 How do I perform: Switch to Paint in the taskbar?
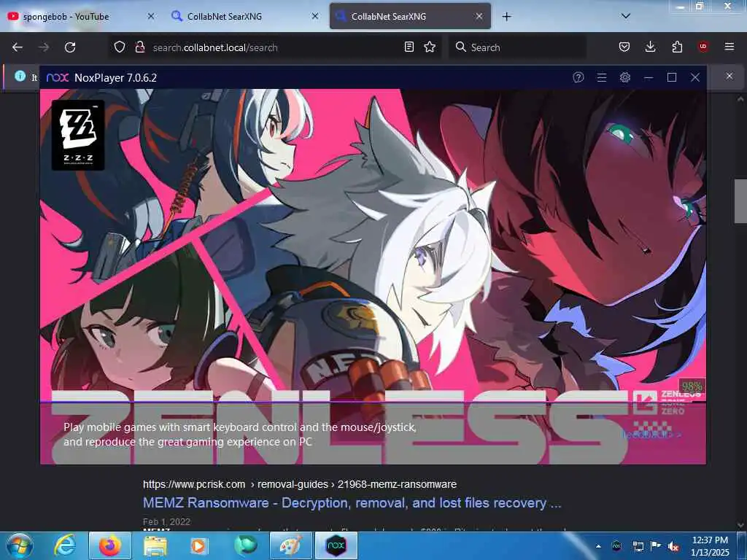pos(290,545)
